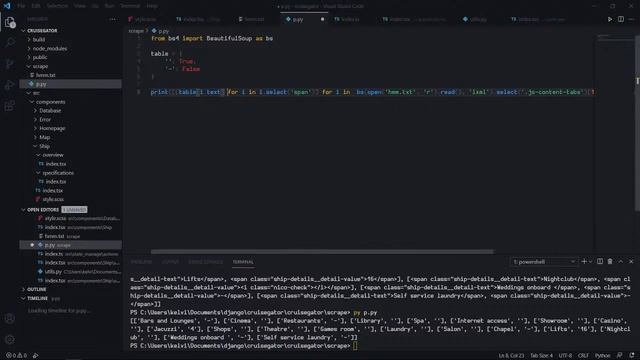The width and height of the screenshot is (640, 360).
Task: Split the editor to the right
Action: [620, 19]
